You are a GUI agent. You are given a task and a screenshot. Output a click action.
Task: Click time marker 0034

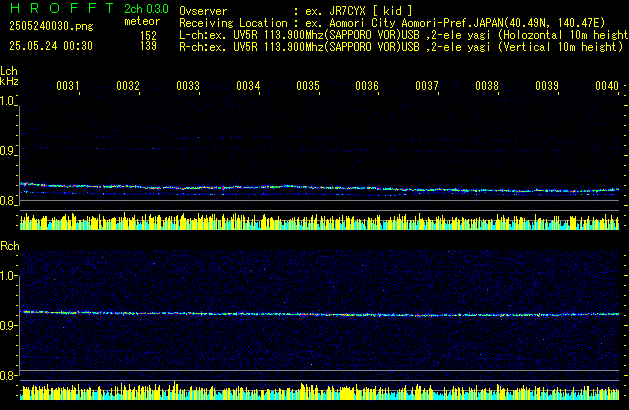coord(248,86)
